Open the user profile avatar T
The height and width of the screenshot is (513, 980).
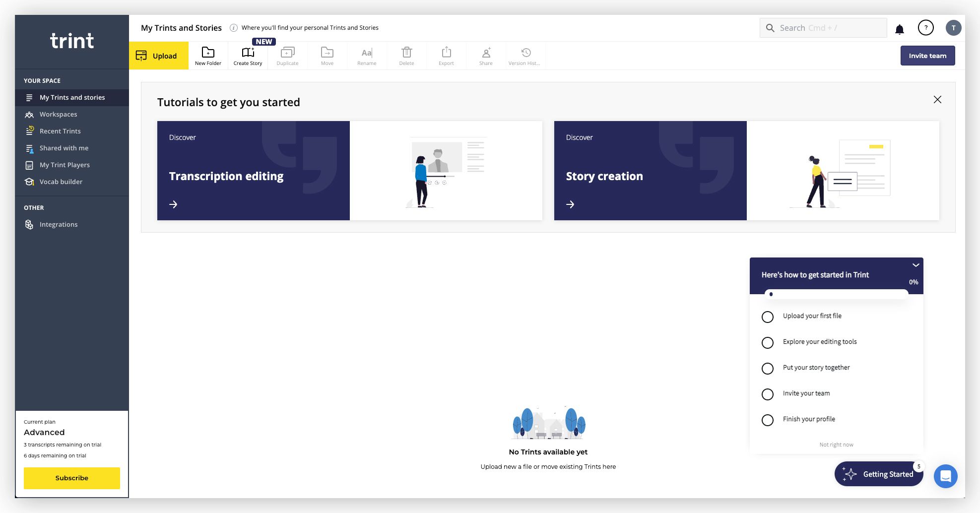pyautogui.click(x=953, y=28)
